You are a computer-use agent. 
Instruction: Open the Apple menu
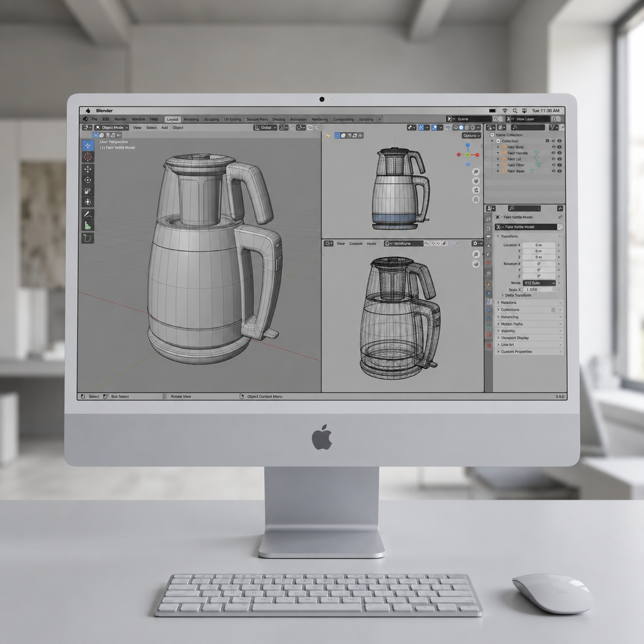pyautogui.click(x=88, y=110)
